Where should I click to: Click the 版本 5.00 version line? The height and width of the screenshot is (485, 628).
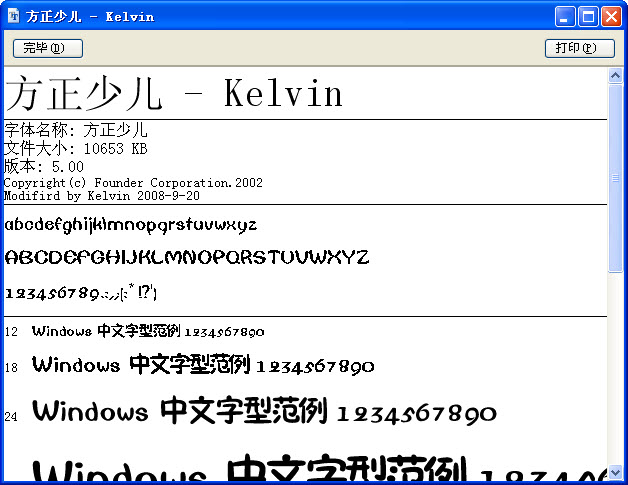pos(44,166)
